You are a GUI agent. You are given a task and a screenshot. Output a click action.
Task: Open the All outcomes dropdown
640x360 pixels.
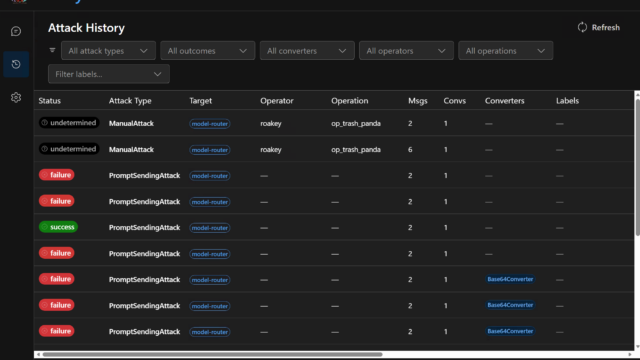207,51
